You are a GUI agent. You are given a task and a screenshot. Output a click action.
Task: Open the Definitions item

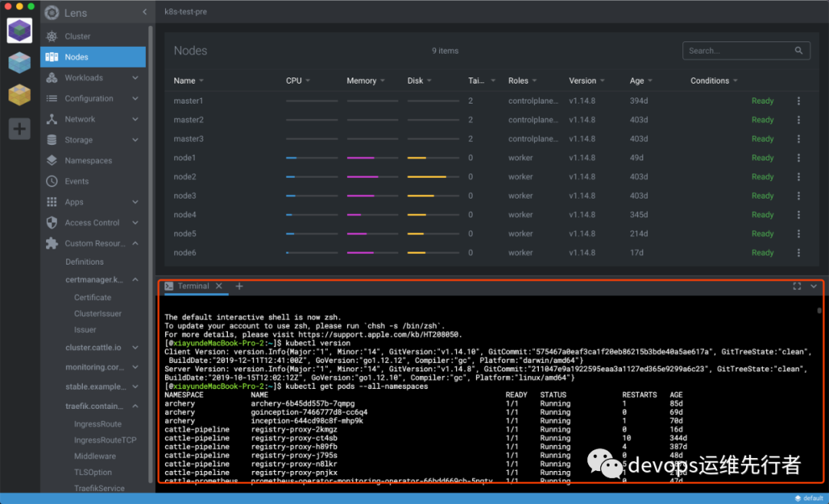click(84, 262)
